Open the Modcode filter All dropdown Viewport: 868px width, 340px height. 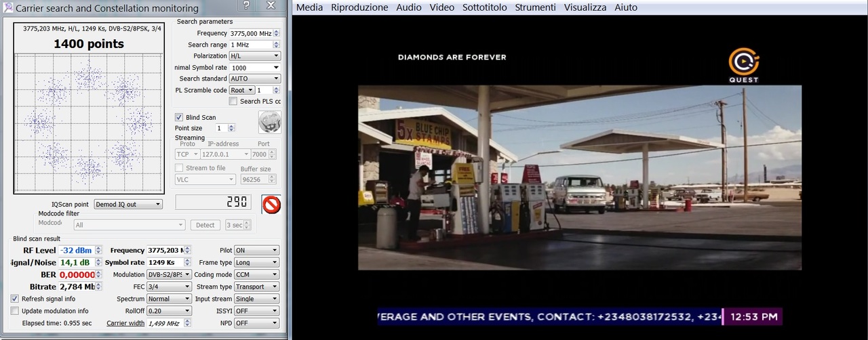tap(130, 225)
